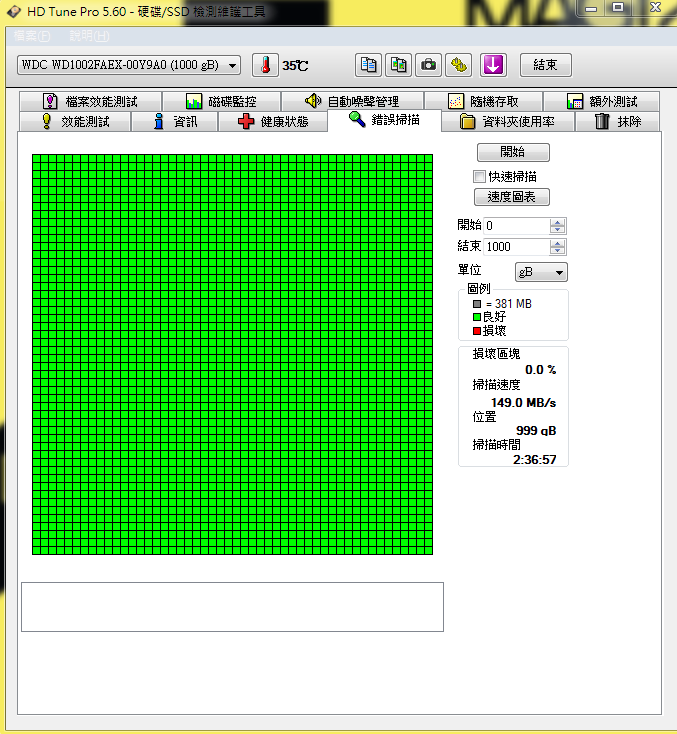Click the 2:36:57 scan time value
The width and height of the screenshot is (677, 734).
(x=534, y=460)
